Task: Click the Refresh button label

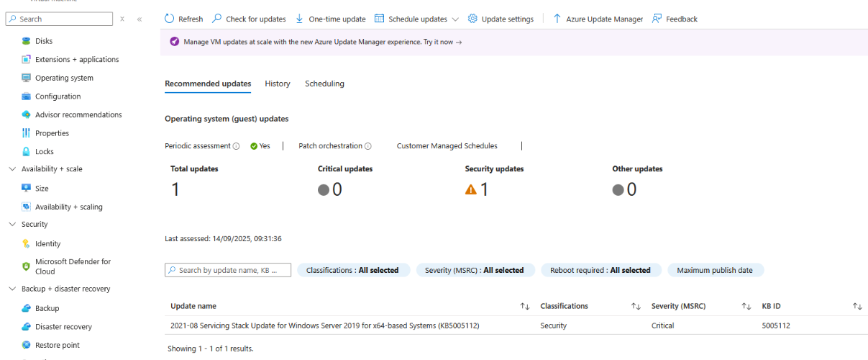Action: (x=191, y=19)
